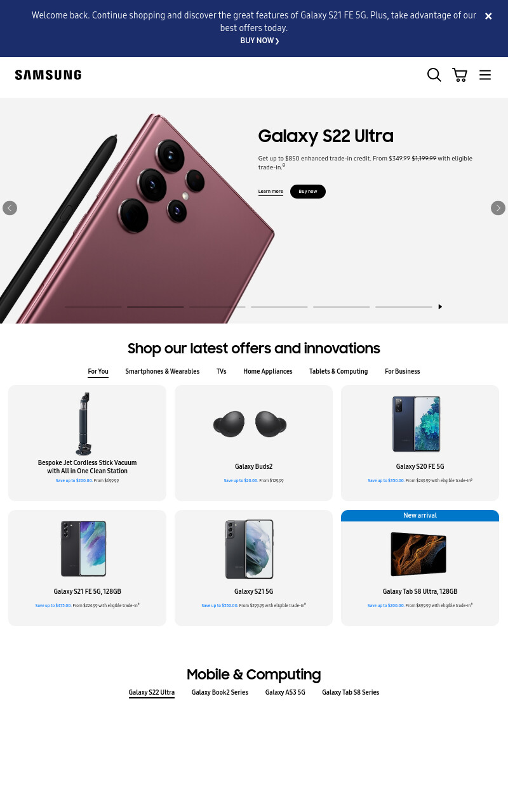The height and width of the screenshot is (812, 508).
Task: Select the Home Appliances tab
Action: [x=268, y=372]
